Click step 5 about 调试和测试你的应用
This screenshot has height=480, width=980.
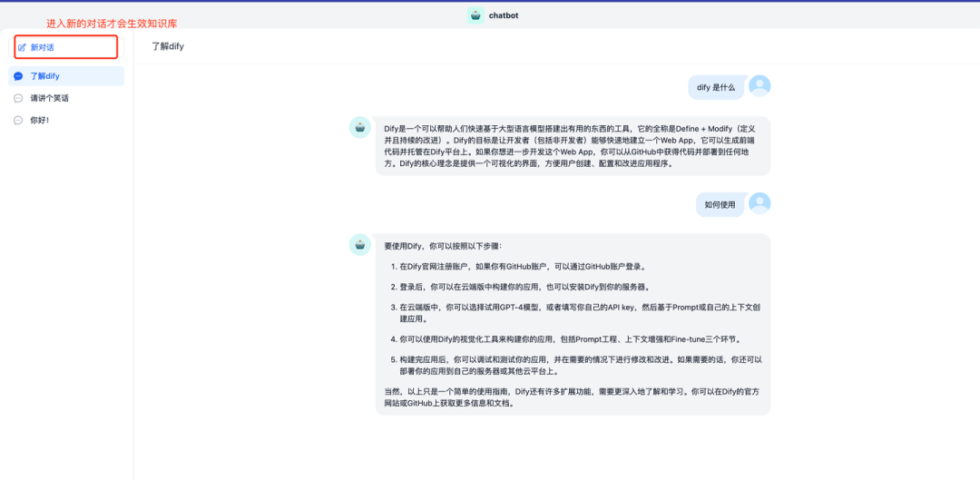pos(576,365)
